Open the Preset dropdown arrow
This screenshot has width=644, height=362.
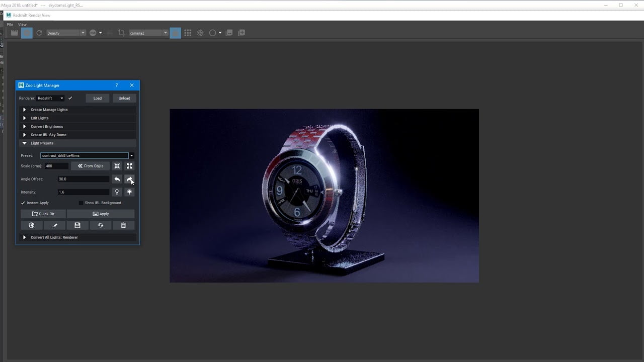pyautogui.click(x=132, y=155)
